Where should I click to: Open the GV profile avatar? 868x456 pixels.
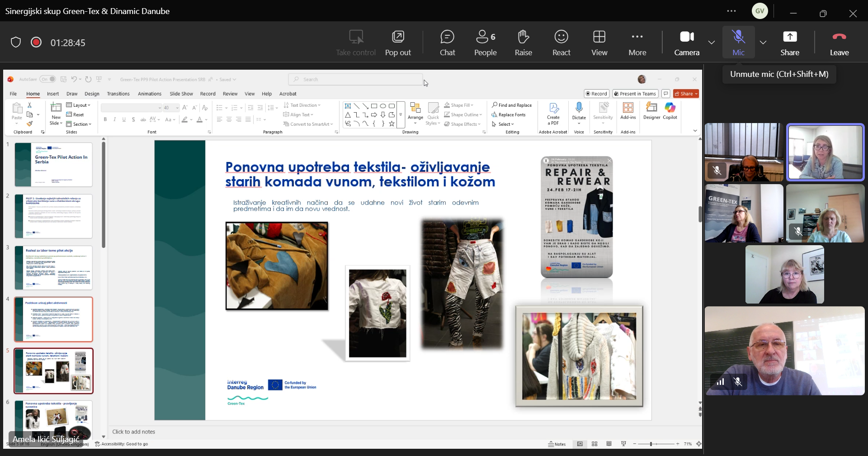click(759, 11)
